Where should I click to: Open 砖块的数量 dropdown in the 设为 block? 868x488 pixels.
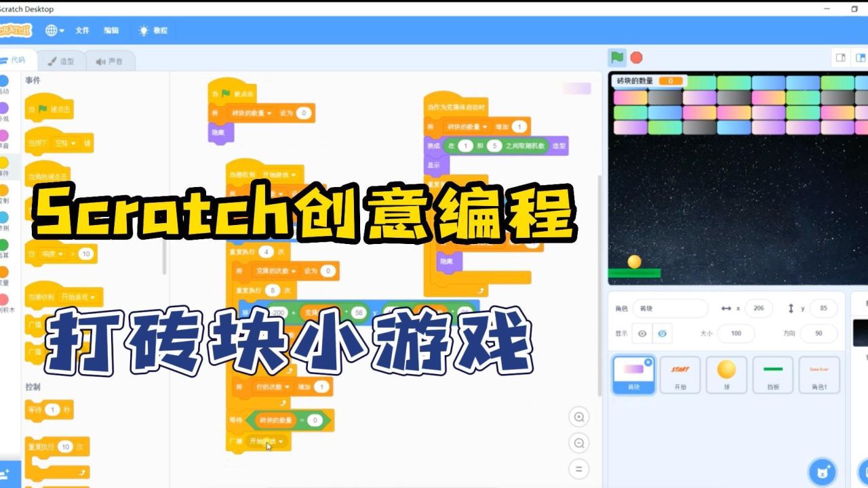click(x=252, y=113)
